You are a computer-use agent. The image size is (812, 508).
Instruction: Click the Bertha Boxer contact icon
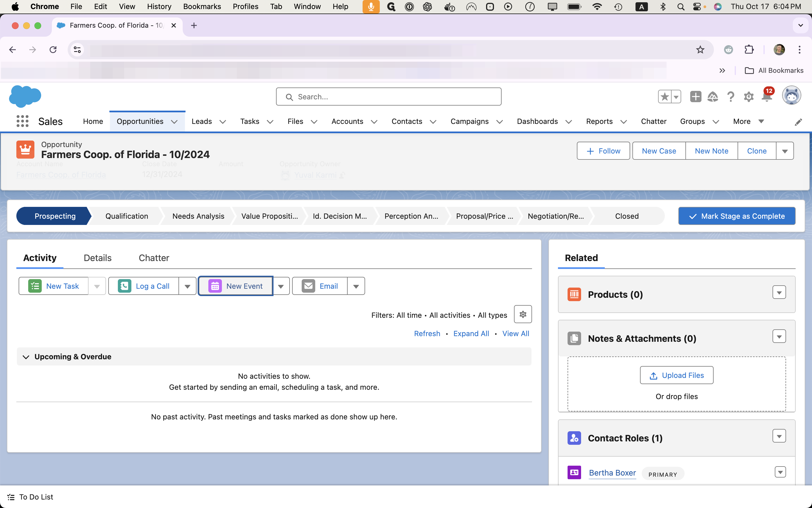pos(574,472)
